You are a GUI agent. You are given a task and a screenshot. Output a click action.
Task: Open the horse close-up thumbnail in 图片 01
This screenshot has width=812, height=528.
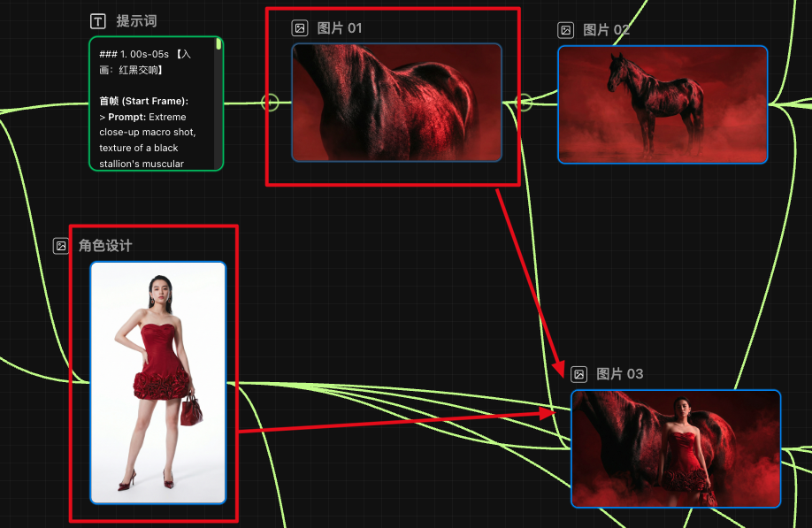pyautogui.click(x=396, y=103)
